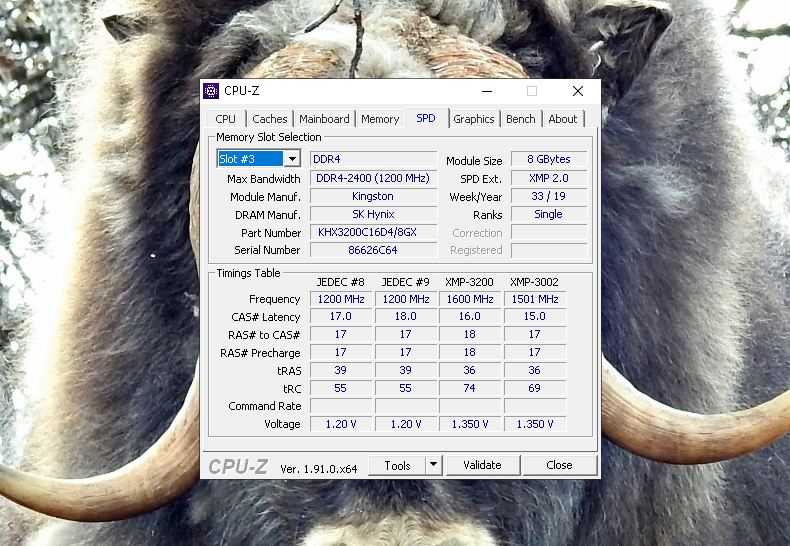Click the 8 GBytes module size value
Screen dimensions: 790x546
coord(549,159)
